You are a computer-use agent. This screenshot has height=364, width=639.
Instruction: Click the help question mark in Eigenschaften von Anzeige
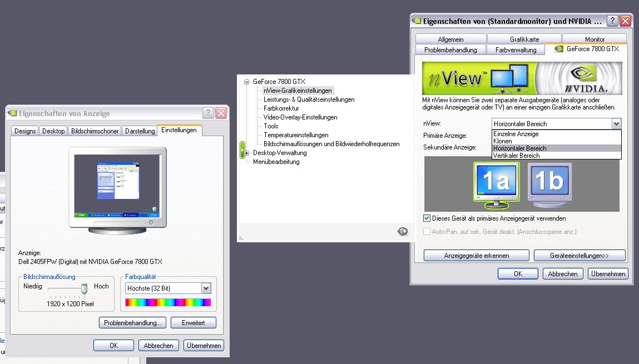[208, 113]
